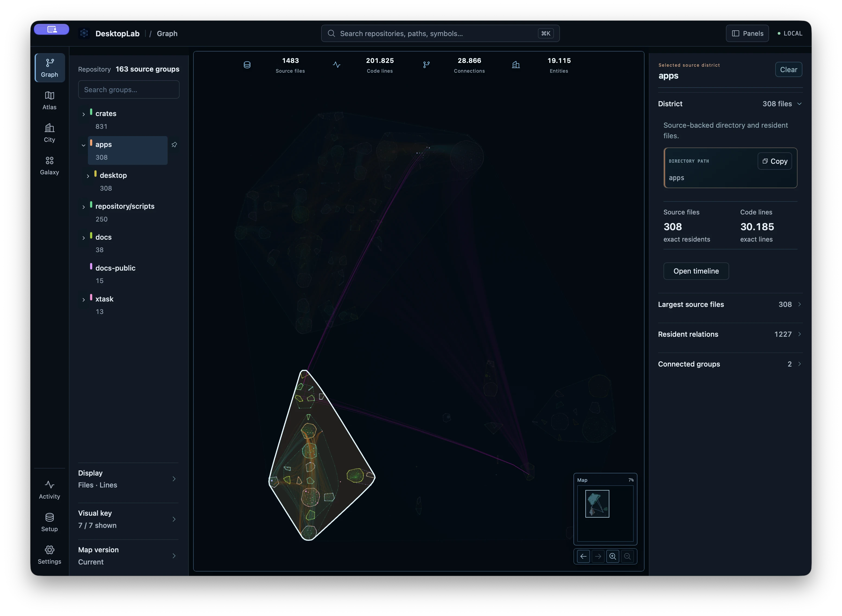The height and width of the screenshot is (616, 842).
Task: Focus the Search groups field
Action: coord(129,90)
